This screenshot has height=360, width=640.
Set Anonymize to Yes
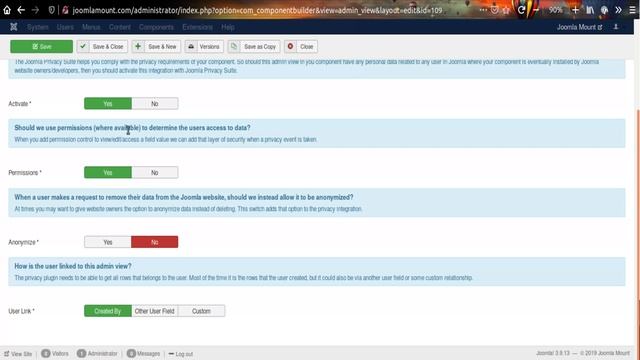click(x=108, y=242)
